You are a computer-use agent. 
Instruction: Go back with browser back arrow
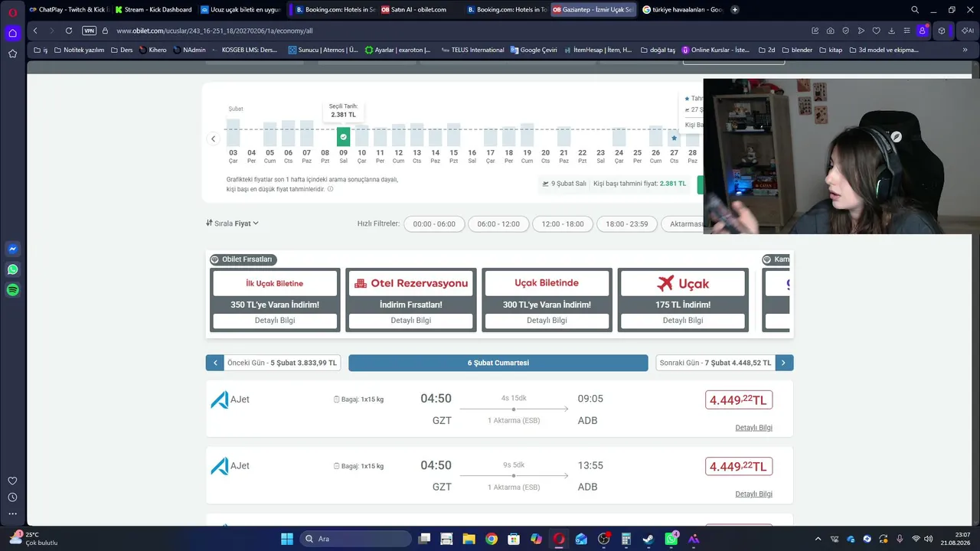[x=35, y=31]
